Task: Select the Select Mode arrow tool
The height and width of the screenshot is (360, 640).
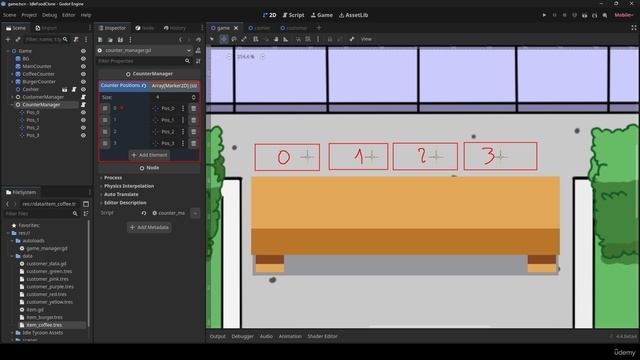Action: click(212, 39)
